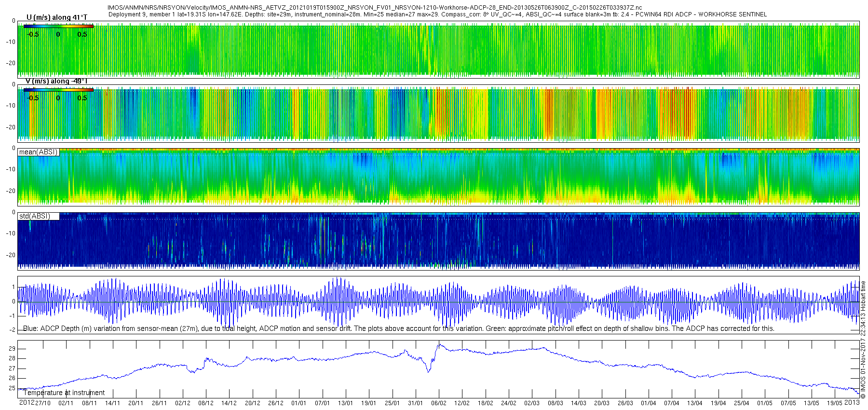Image resolution: width=868 pixels, height=410 pixels.
Task: Click the -2 tick on ADCP depth axis
Action: [x=13, y=330]
